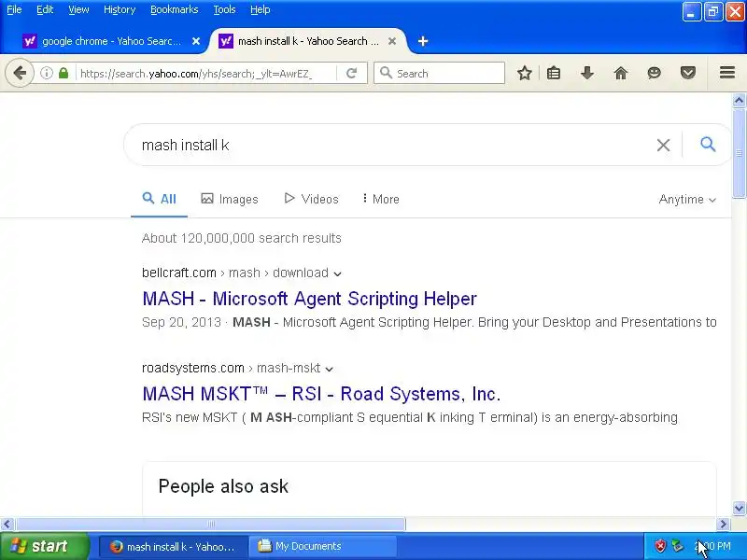The image size is (747, 560).
Task: Click the horizontal scrollbar right arrow
Action: tap(723, 525)
